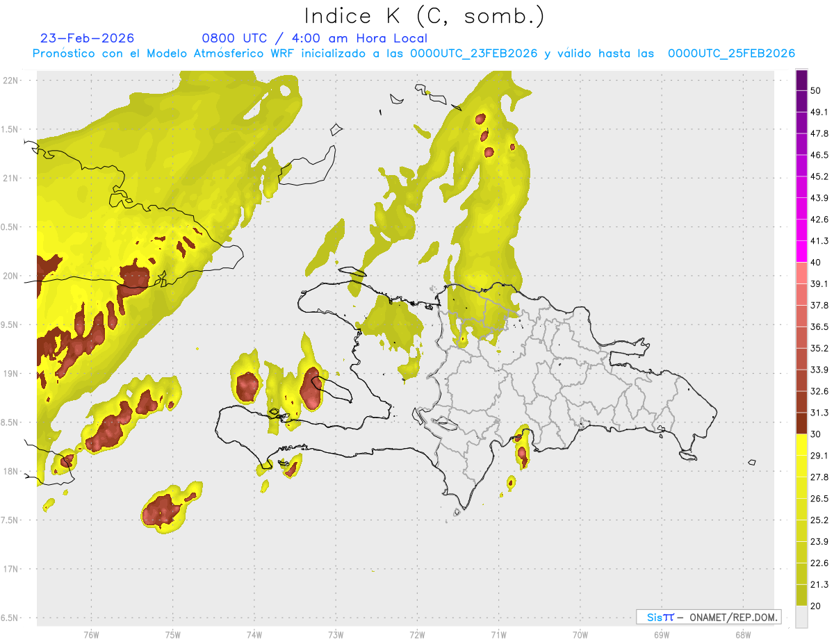Click the "45.2" color scale value
Viewport: 834px width, 644px height.
click(819, 176)
